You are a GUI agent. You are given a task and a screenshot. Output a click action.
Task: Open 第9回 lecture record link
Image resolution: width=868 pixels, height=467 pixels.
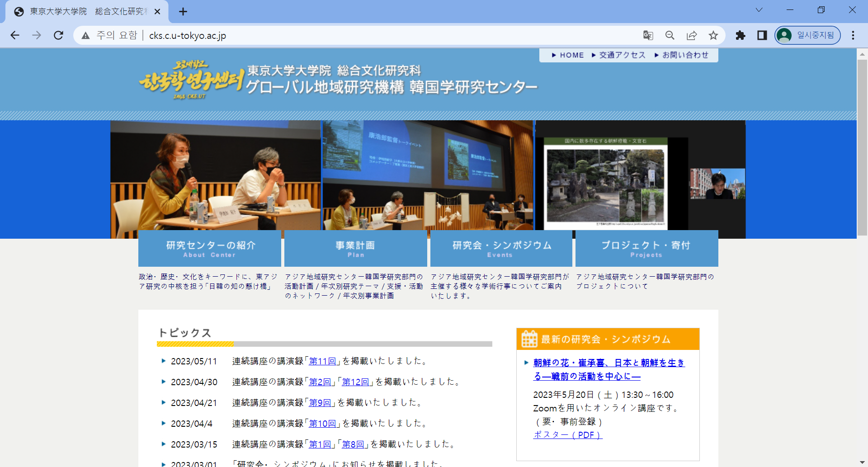(x=320, y=403)
